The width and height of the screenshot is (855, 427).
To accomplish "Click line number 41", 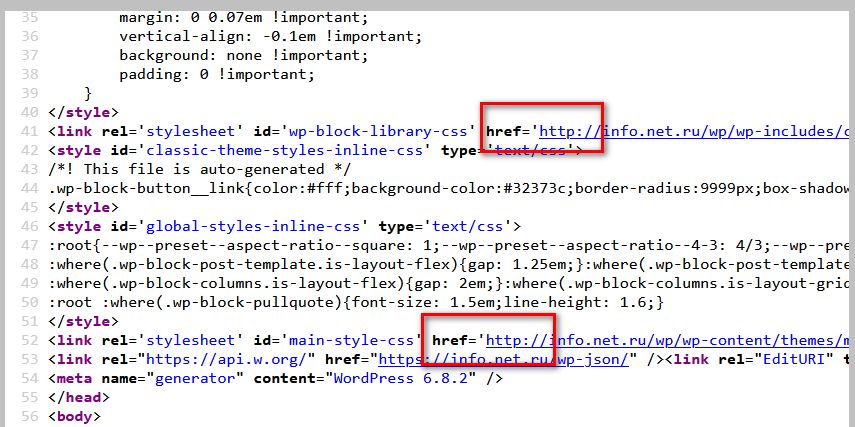I will click(29, 131).
